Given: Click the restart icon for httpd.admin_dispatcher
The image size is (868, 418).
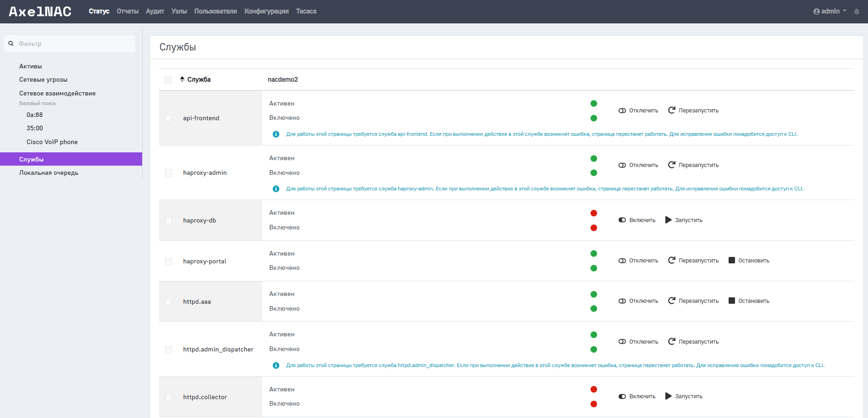Looking at the screenshot, I should tap(672, 341).
